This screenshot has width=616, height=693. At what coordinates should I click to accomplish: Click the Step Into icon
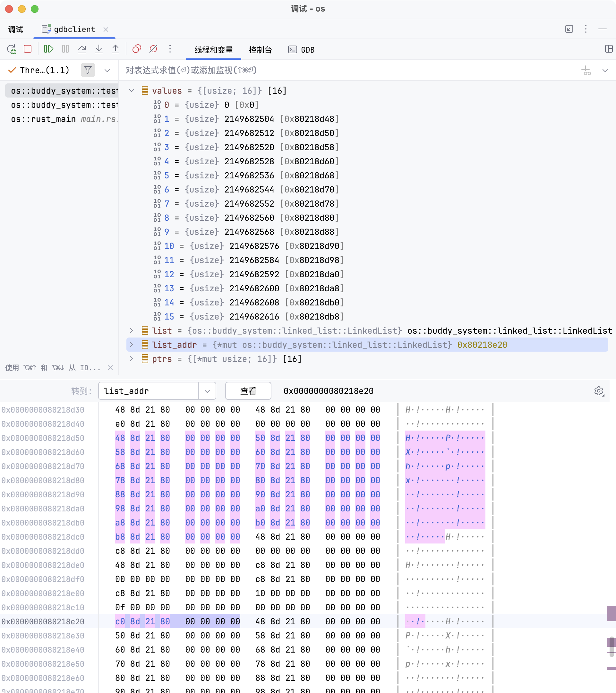click(98, 49)
